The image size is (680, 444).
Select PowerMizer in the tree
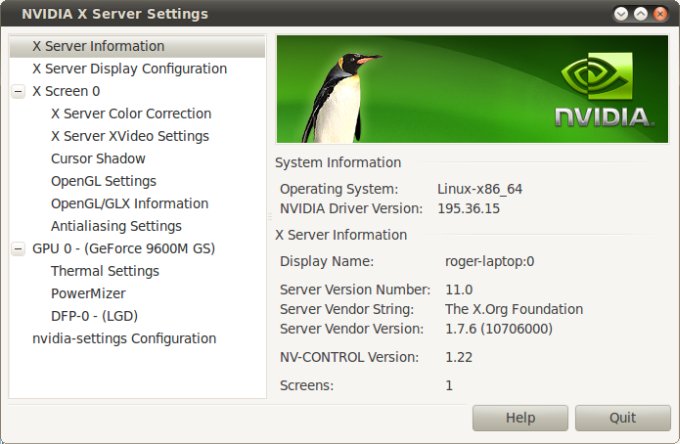coord(88,294)
